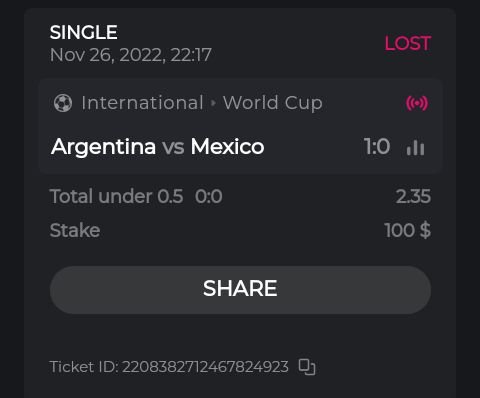This screenshot has height=398, width=480.
Task: Click the International category label
Action: [142, 103]
